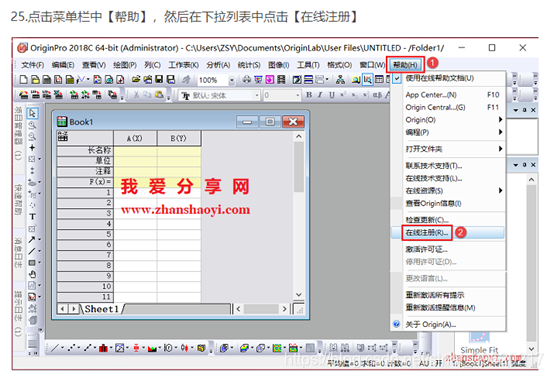
Task: Open the line plot type dropdown arrow
Action: point(63,348)
